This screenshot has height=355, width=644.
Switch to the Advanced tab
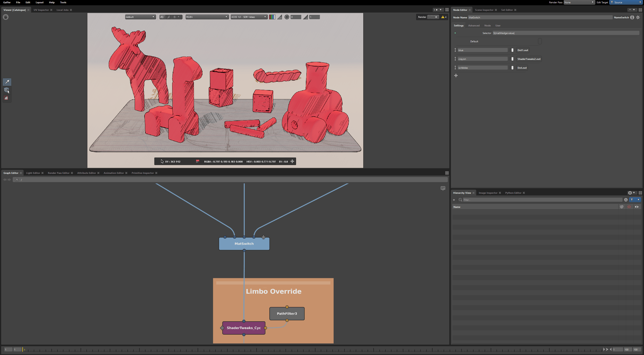click(474, 26)
